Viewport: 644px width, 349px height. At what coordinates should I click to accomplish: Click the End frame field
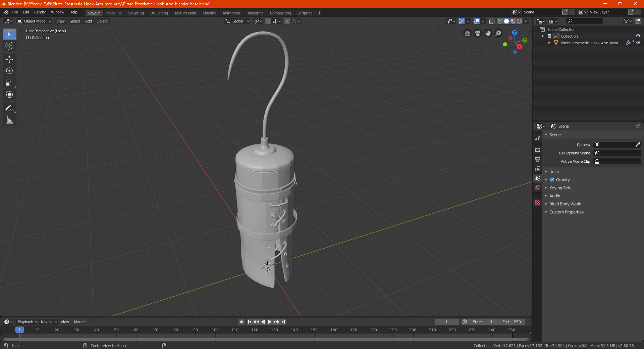pos(511,322)
